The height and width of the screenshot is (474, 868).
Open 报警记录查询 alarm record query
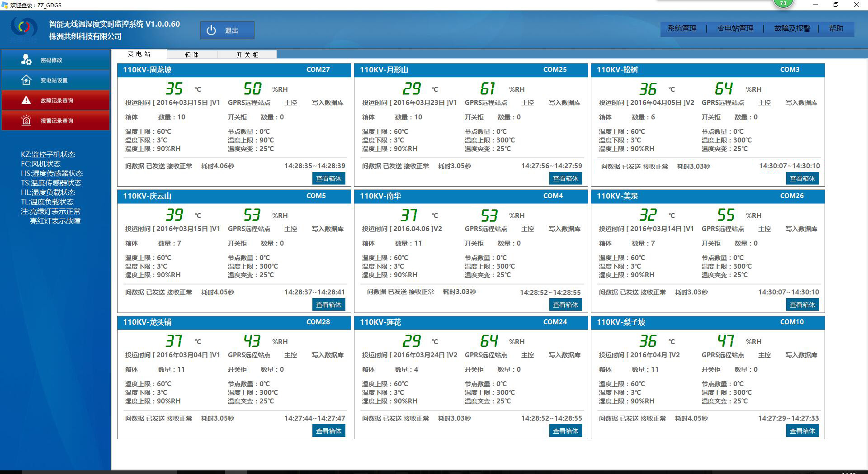(x=56, y=120)
